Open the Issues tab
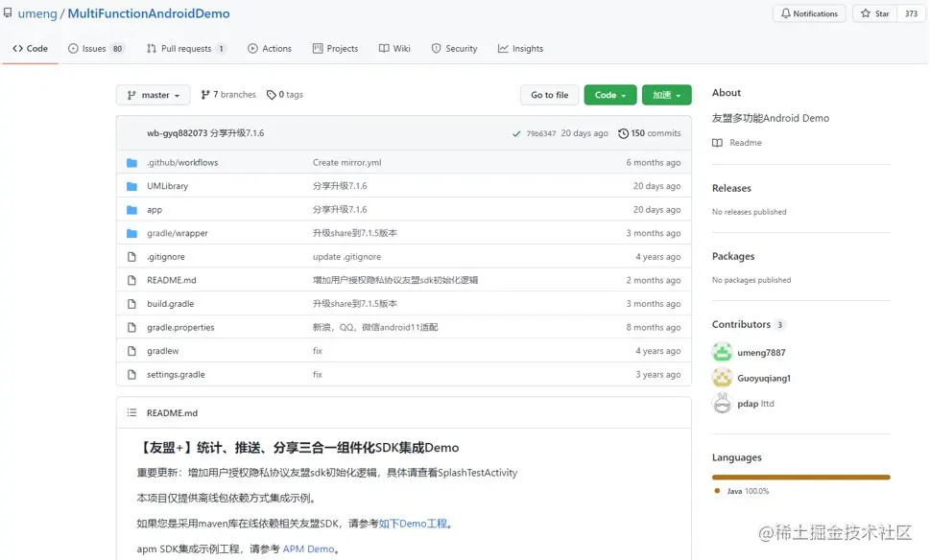Viewport: 930px width, 560px height. (96, 49)
